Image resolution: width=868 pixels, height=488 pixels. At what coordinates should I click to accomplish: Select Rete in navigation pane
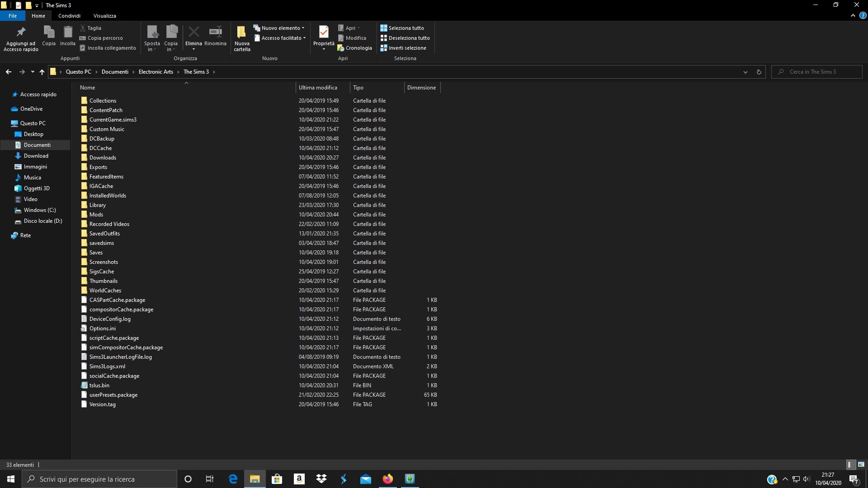(x=25, y=235)
